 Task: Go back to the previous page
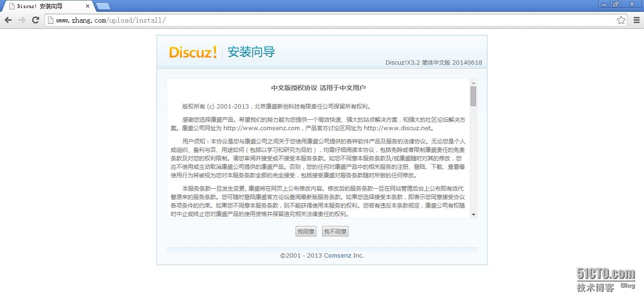click(8, 20)
